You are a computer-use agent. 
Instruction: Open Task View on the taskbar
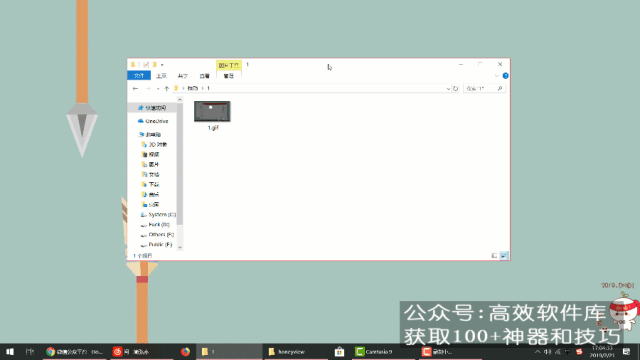29,351
